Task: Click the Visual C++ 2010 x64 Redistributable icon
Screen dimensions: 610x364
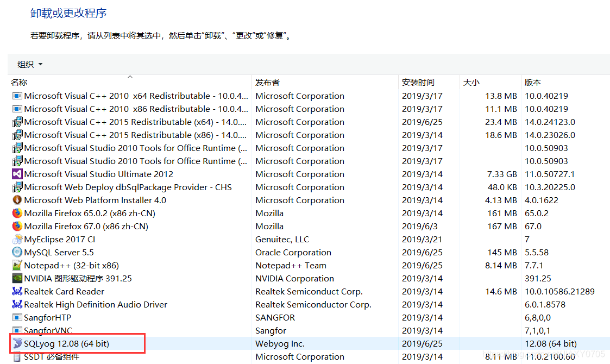Action: coord(17,96)
